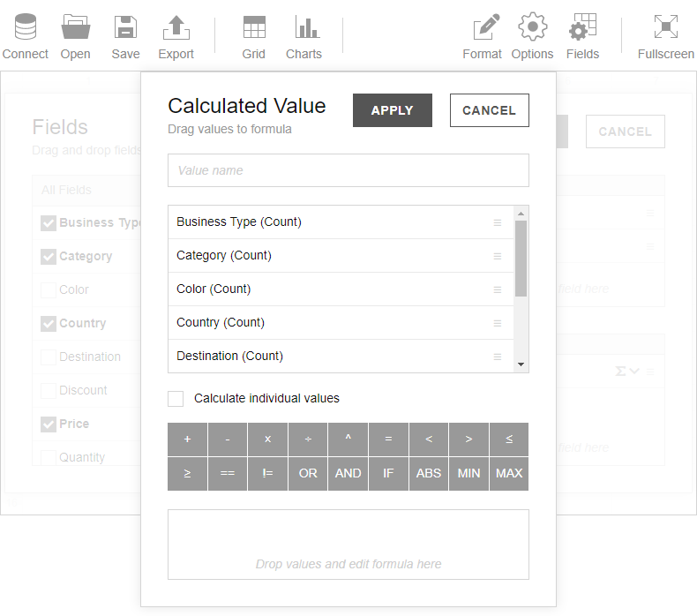The image size is (697, 616).
Task: Cancel the Calculated Value dialog
Action: pos(489,110)
